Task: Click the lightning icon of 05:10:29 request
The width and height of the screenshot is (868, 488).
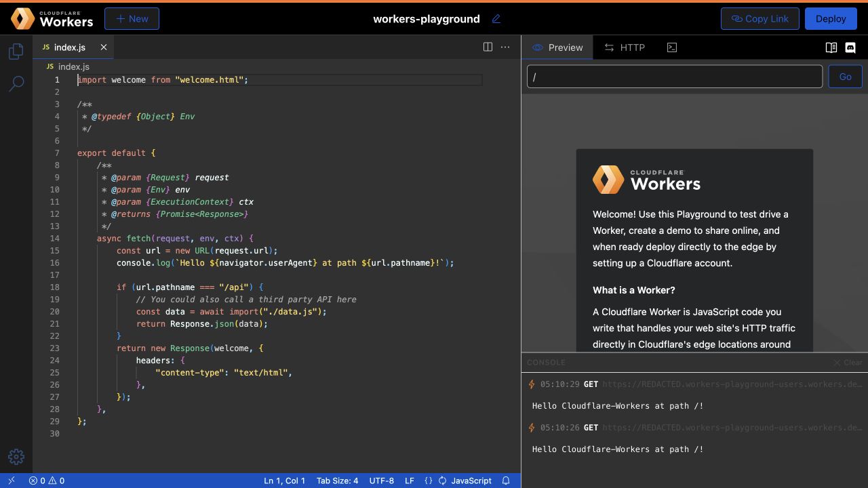Action: pyautogui.click(x=532, y=384)
